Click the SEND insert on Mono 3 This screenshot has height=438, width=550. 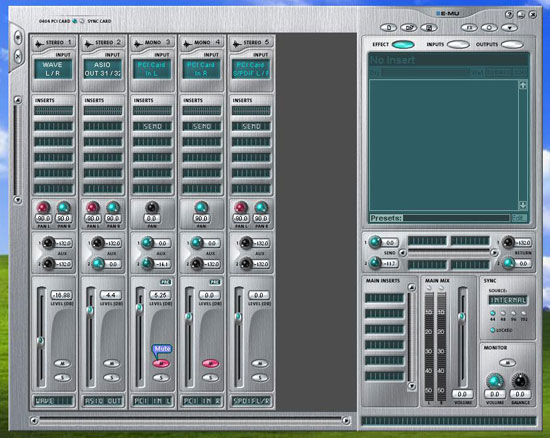[x=152, y=126]
